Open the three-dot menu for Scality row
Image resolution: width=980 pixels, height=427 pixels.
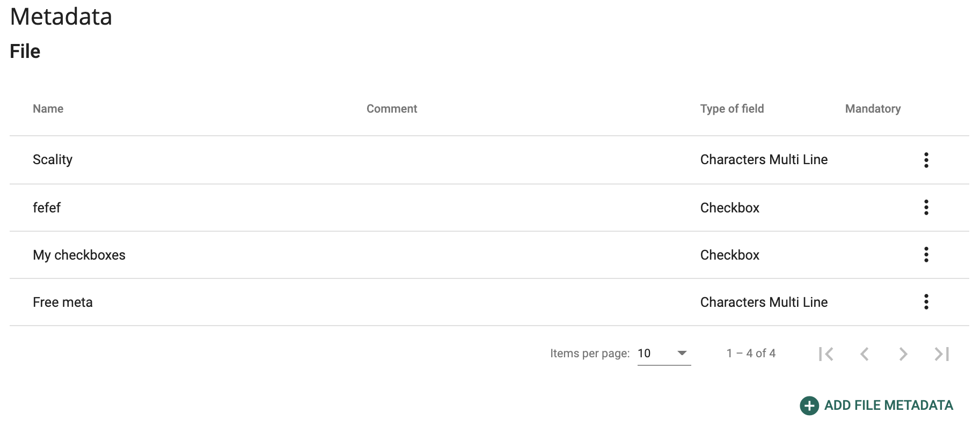tap(926, 160)
